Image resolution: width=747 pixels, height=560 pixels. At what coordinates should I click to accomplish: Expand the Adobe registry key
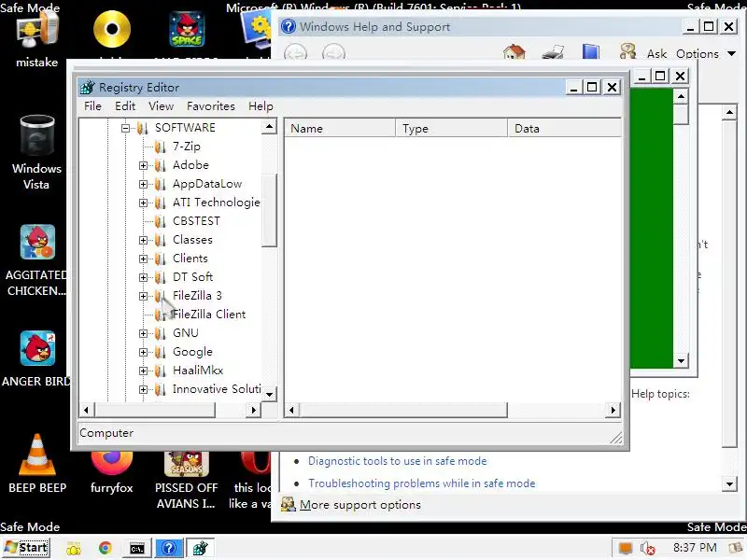[143, 165]
